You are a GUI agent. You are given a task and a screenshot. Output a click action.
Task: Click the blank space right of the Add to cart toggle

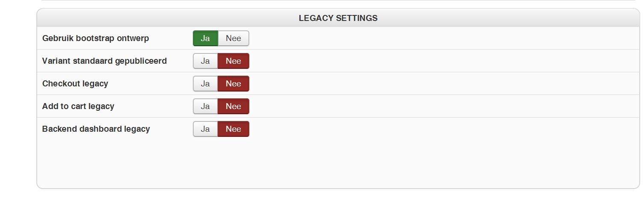(428, 106)
